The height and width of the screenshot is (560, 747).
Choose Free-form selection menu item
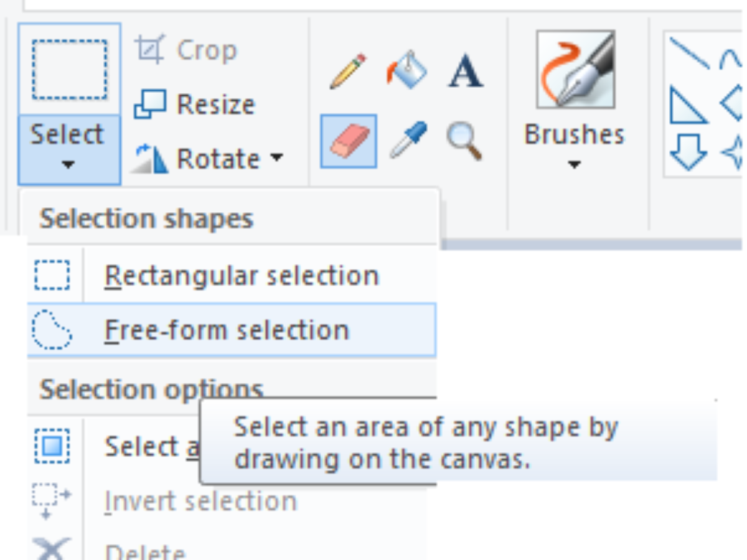(227, 330)
